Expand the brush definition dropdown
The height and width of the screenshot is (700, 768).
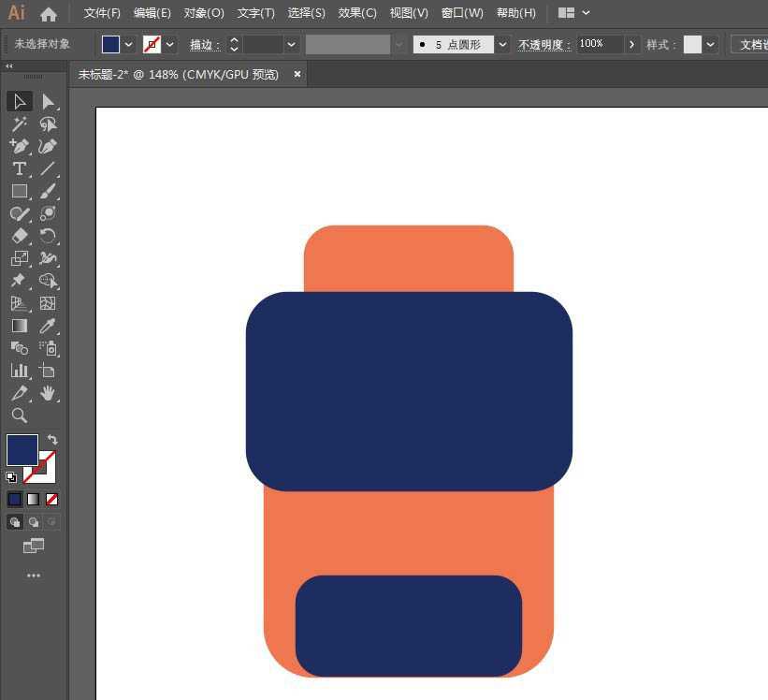pos(503,44)
